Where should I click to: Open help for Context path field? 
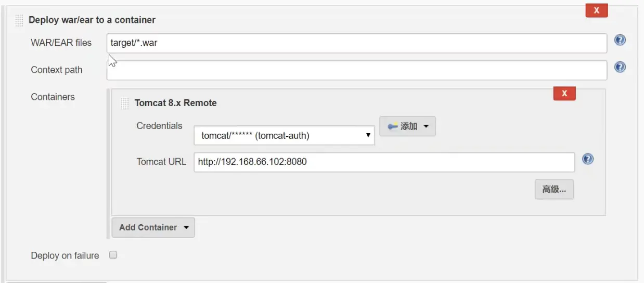point(620,67)
